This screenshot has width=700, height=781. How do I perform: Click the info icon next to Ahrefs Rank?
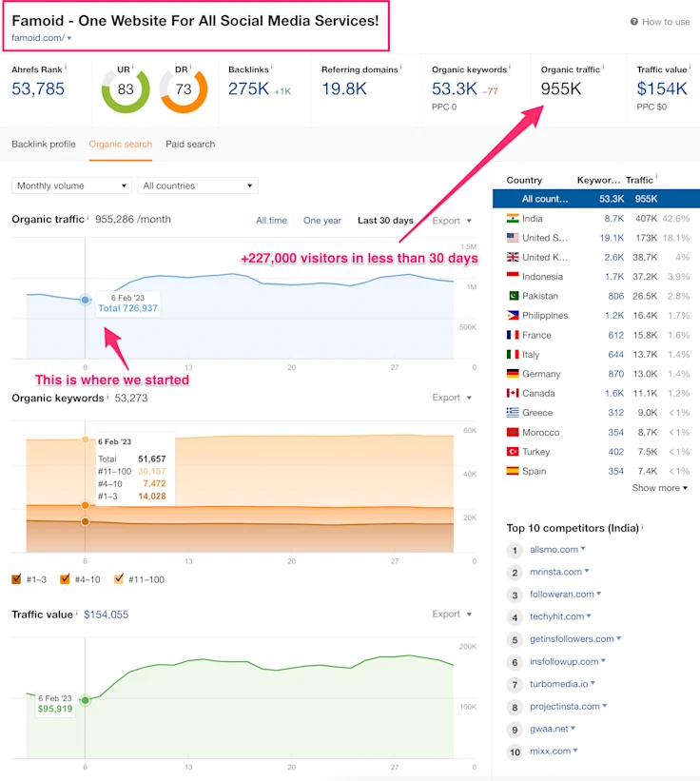click(66, 68)
